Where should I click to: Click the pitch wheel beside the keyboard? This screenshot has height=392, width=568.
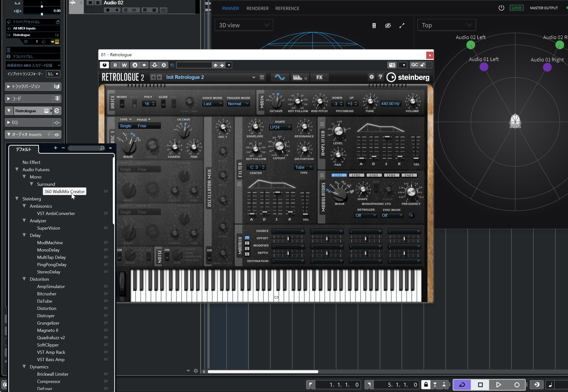pyautogui.click(x=122, y=284)
